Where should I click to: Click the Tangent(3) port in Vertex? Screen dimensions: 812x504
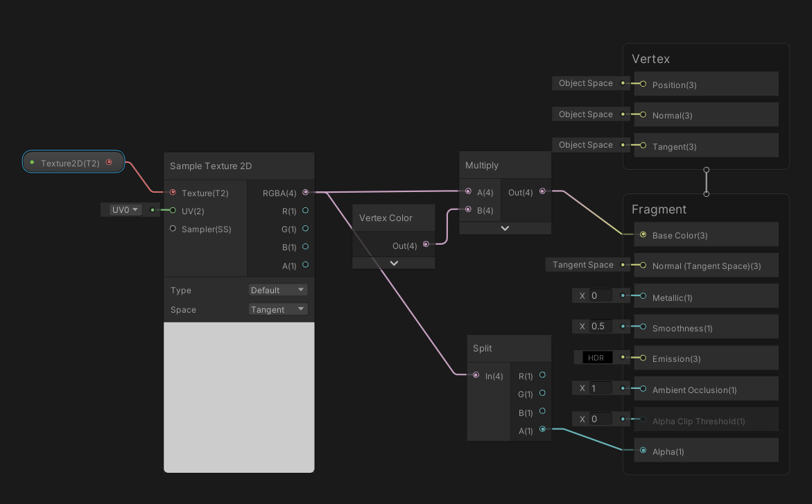coord(643,146)
